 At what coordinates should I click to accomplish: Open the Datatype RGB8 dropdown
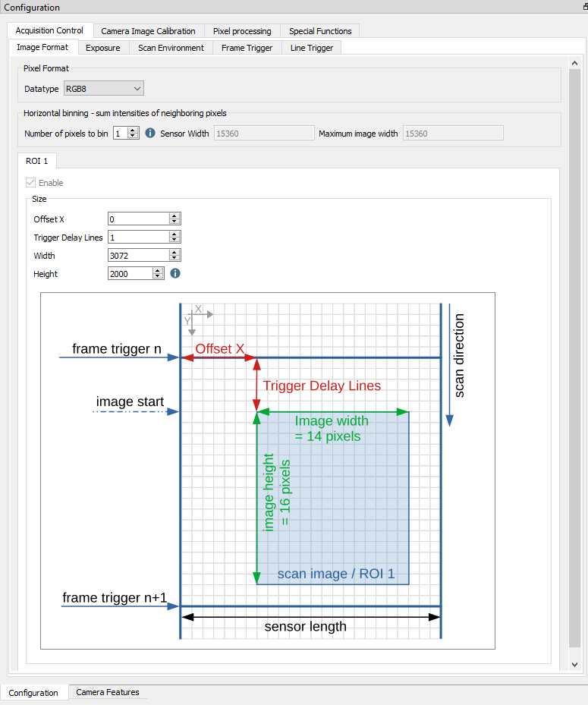(x=104, y=89)
